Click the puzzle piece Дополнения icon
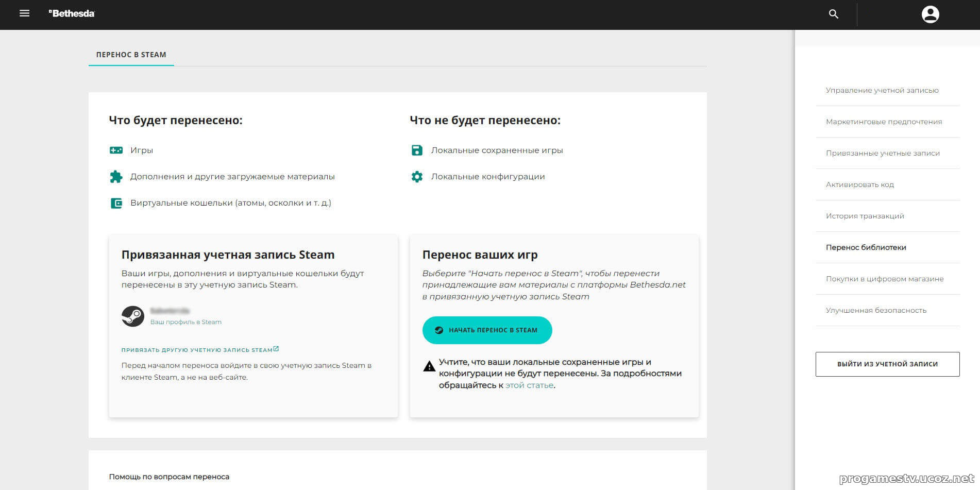 [x=116, y=177]
